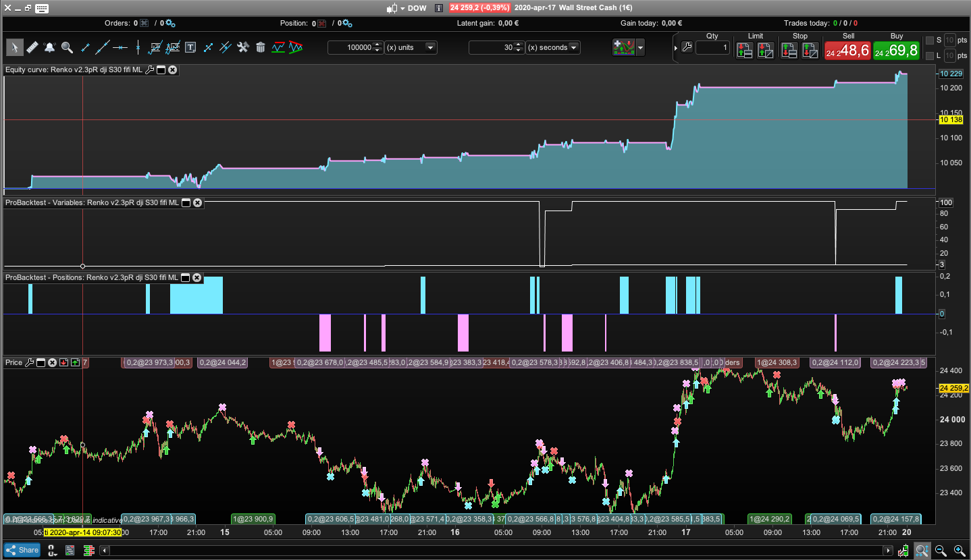Select the red triangle pattern tool

pos(296,47)
